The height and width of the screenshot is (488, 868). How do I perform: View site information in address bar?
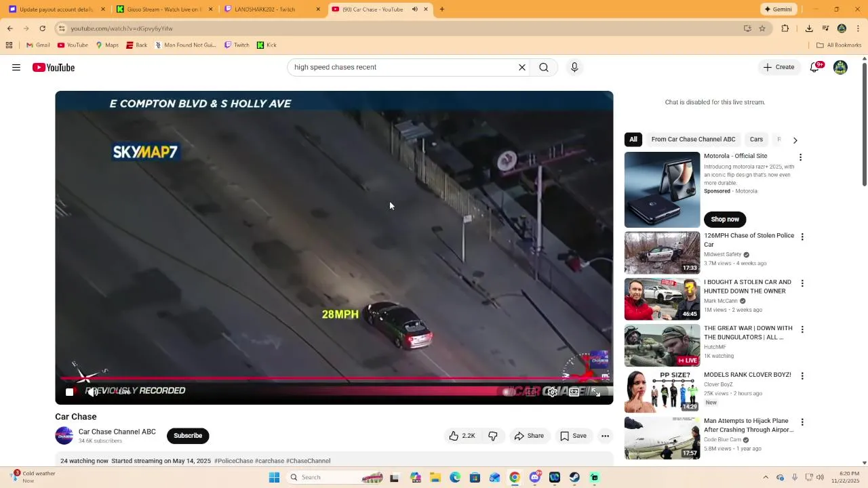point(61,28)
